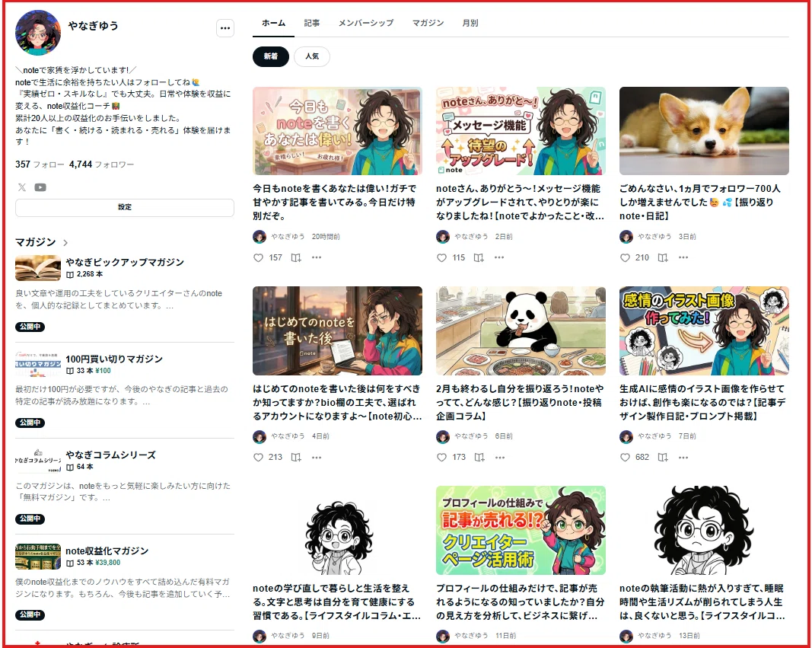Click the 20時間前 timestamp text
Viewport: 812px width, 648px height.
(326, 237)
